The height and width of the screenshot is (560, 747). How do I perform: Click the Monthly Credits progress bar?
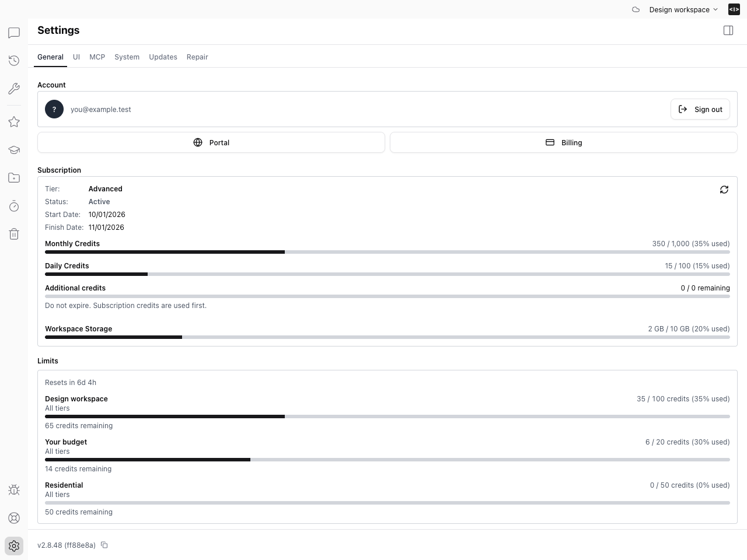click(388, 252)
